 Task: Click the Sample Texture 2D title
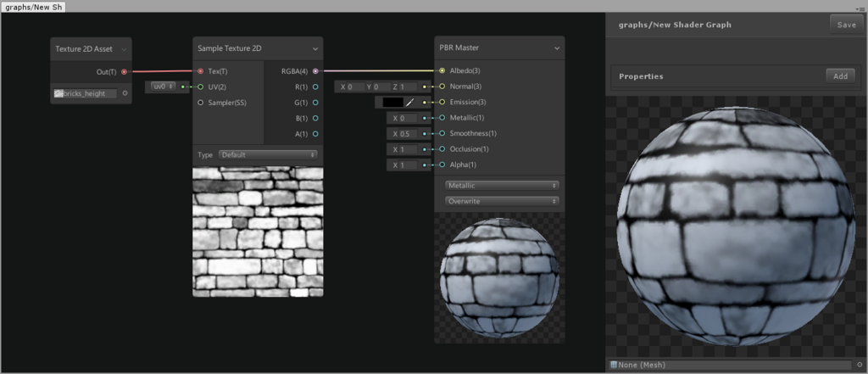coord(230,48)
